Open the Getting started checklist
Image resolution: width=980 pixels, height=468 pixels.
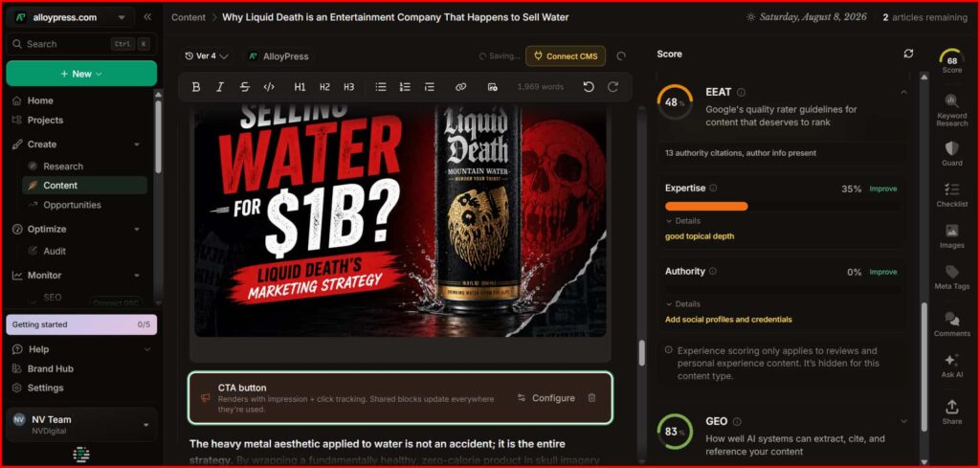click(81, 324)
